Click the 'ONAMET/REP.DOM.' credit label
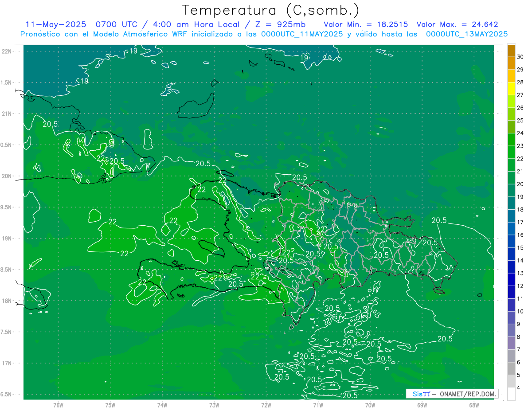Screen dimensions: 532x411 pos(468,394)
